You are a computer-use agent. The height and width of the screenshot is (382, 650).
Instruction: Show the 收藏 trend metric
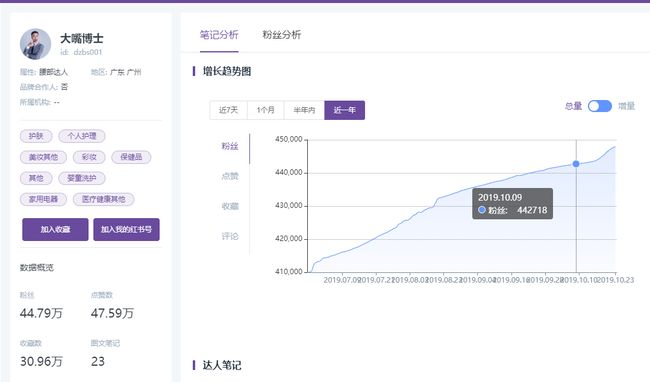click(230, 206)
